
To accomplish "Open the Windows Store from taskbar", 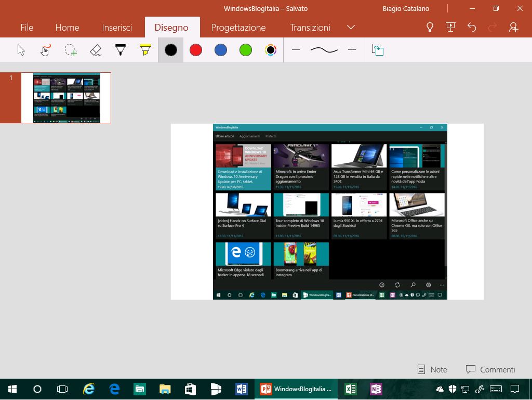I will (190, 389).
